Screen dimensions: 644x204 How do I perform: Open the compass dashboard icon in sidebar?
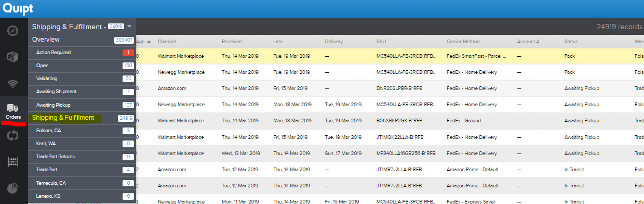pos(14,30)
